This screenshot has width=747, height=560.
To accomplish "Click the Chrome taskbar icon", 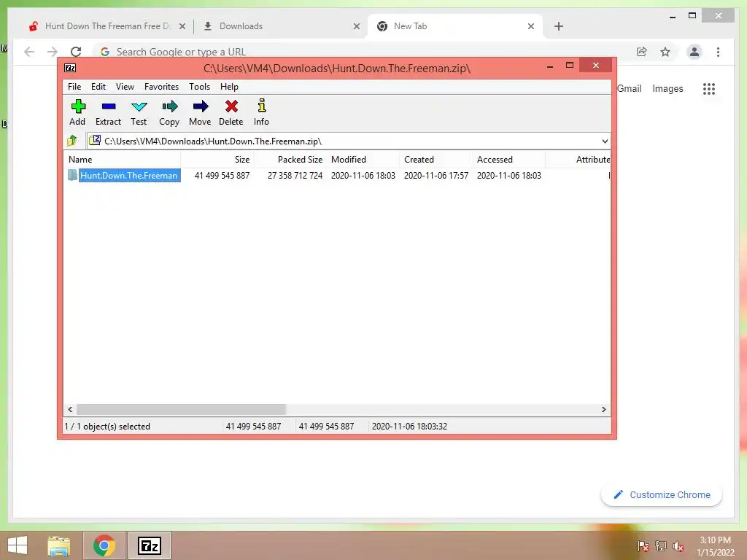I will coord(104,545).
